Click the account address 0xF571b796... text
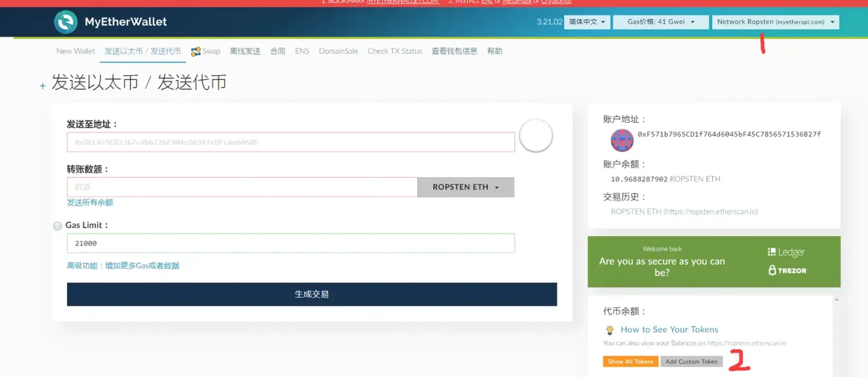This screenshot has height=377, width=868. point(729,134)
